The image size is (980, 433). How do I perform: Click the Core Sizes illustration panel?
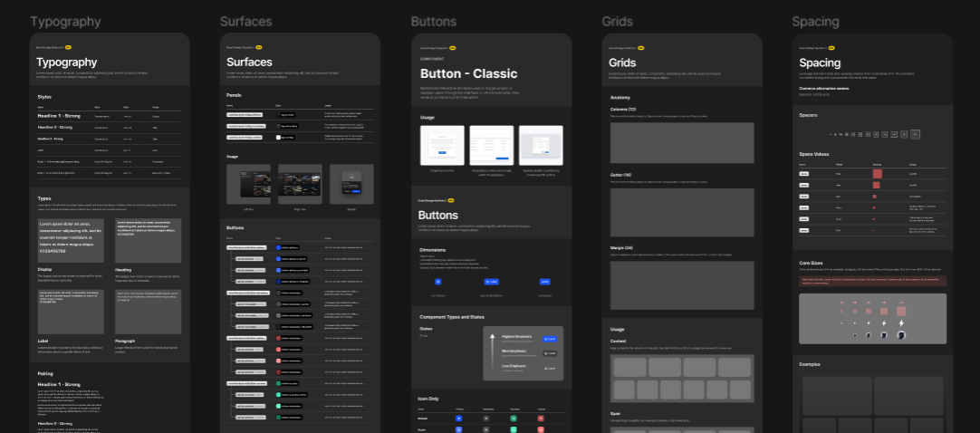coord(872,319)
